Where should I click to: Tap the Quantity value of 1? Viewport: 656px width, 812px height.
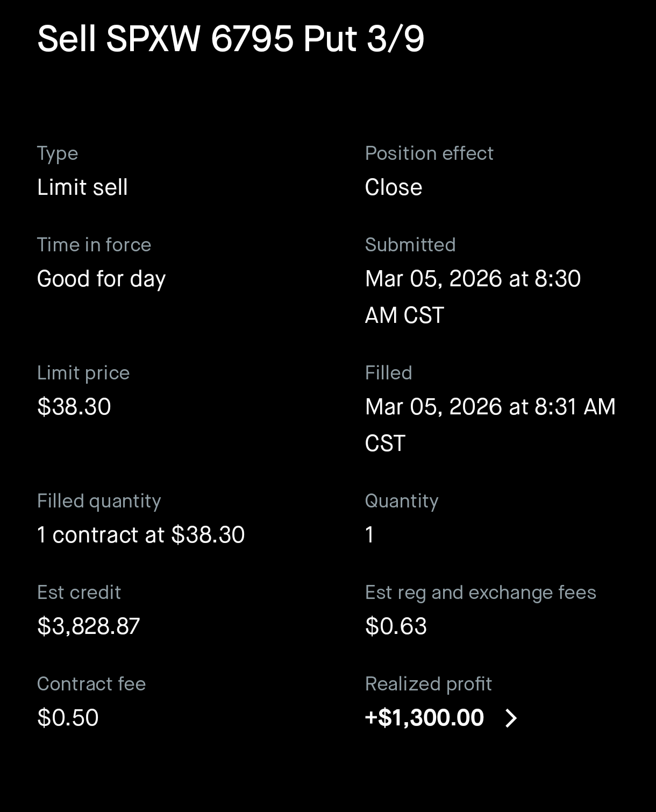(369, 535)
